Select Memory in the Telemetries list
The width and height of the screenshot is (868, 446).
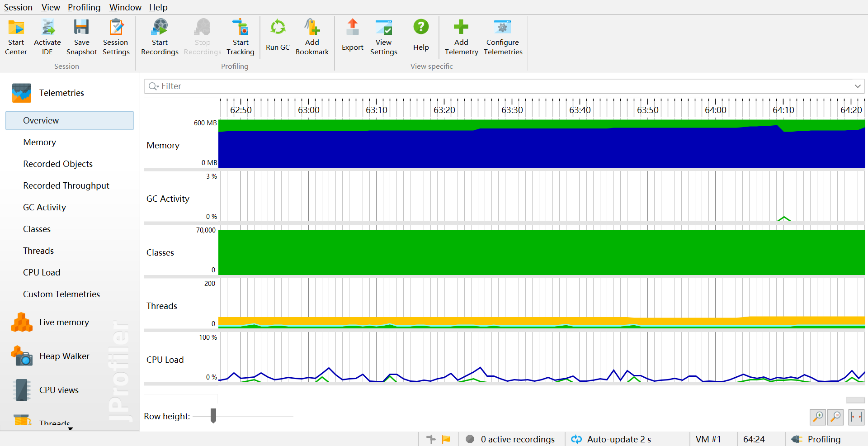pyautogui.click(x=40, y=142)
